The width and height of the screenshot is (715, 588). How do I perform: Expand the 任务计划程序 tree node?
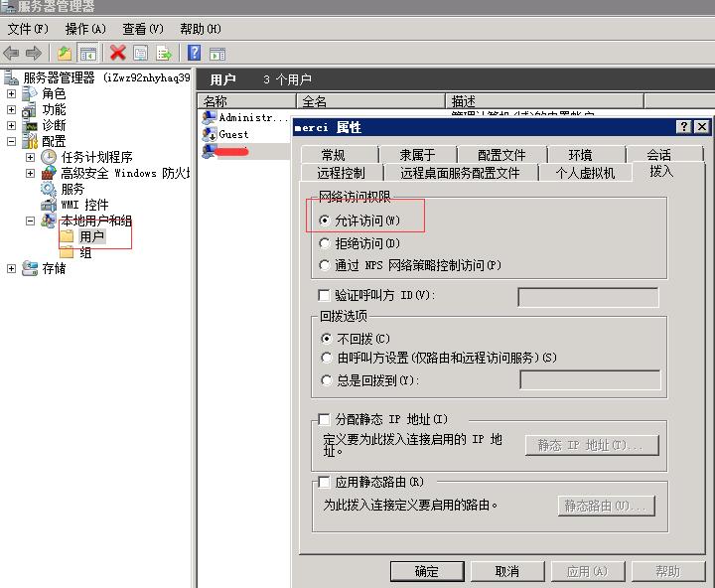30,157
